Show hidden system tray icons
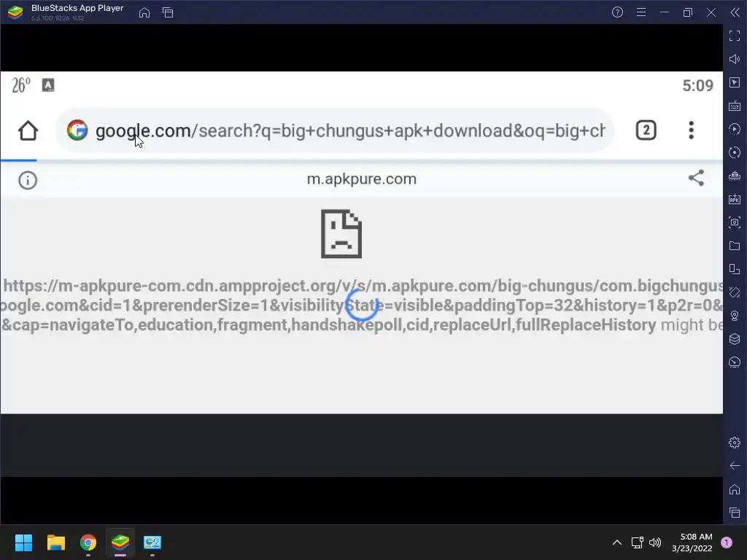Image resolution: width=747 pixels, height=560 pixels. (617, 542)
